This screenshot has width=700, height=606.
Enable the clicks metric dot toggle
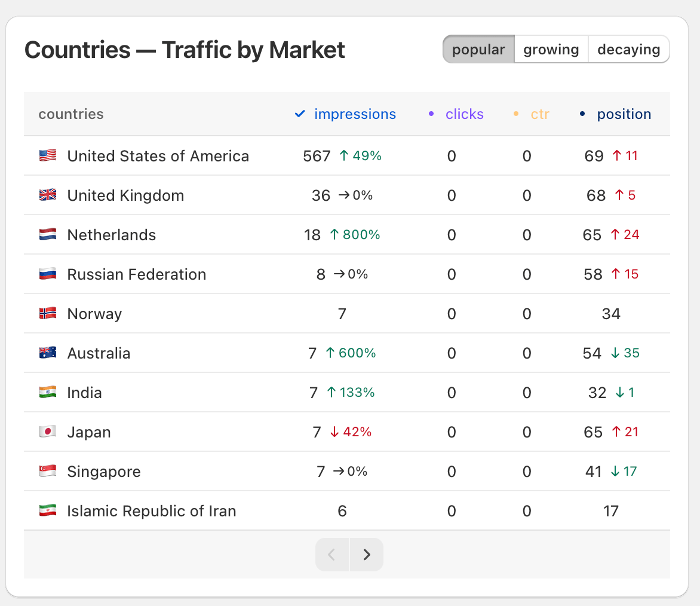[431, 114]
